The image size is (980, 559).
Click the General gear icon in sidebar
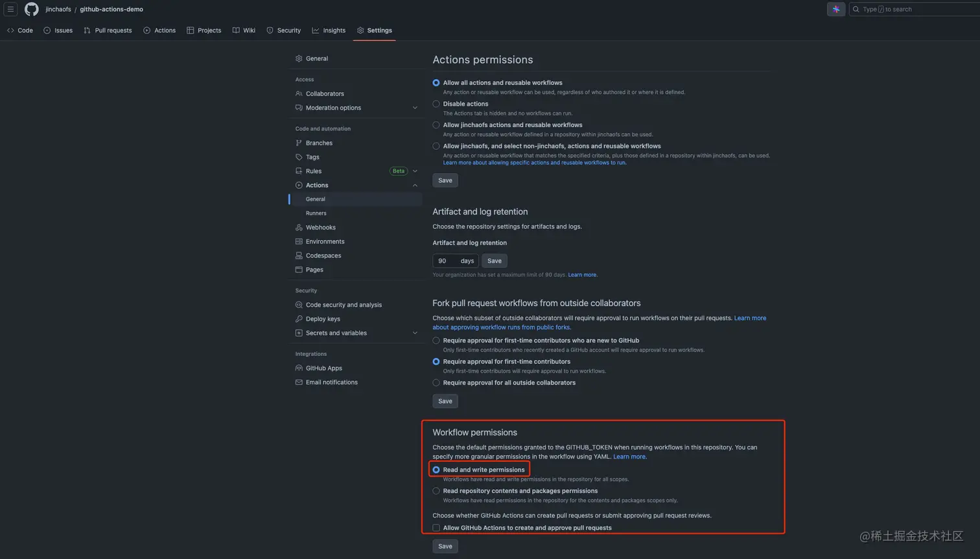(299, 58)
